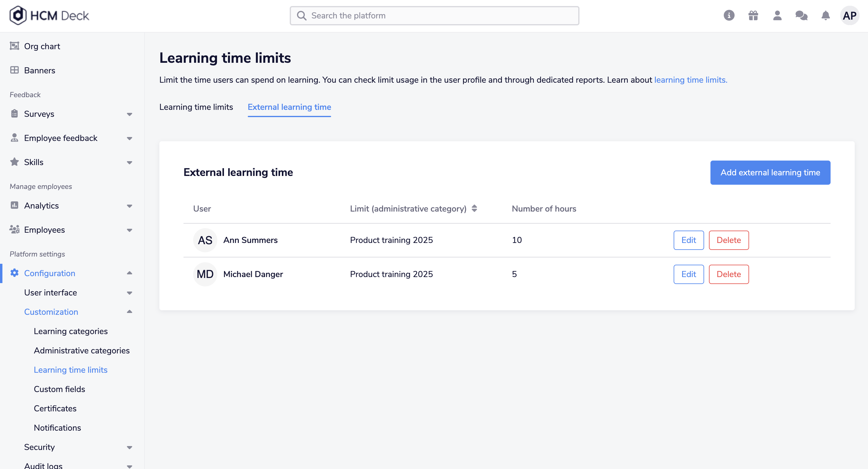Open Administrative categories in sidebar
The image size is (868, 469).
point(81,350)
